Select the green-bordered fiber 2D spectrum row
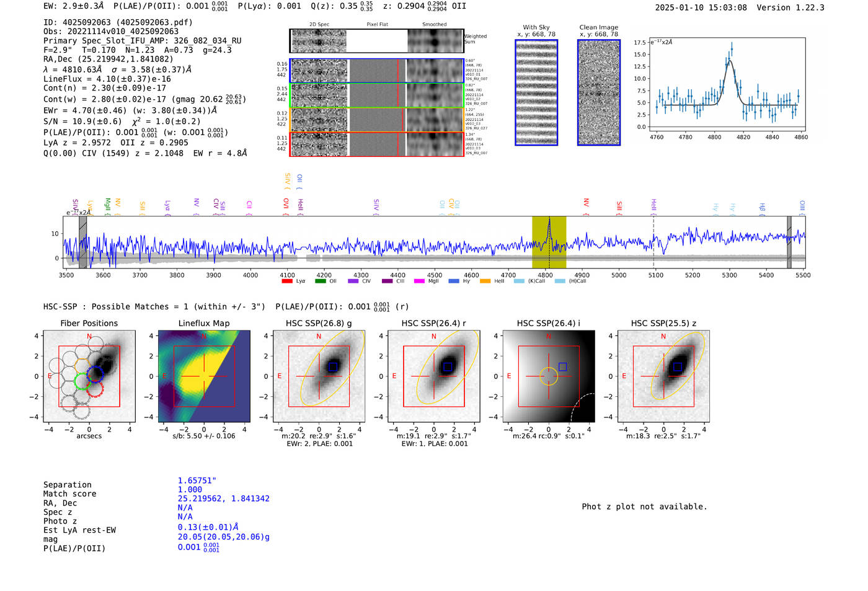Screen dimensions: 868x591 [377, 95]
